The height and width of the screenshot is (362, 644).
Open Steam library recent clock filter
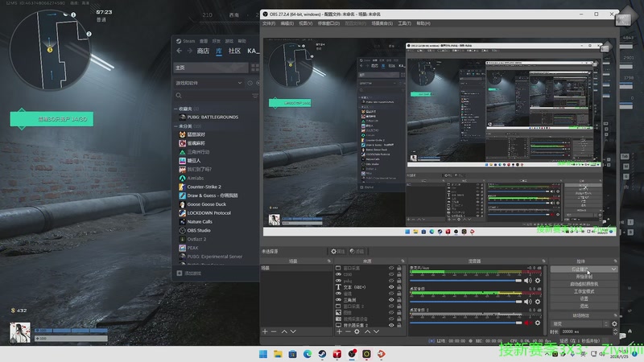[x=250, y=83]
